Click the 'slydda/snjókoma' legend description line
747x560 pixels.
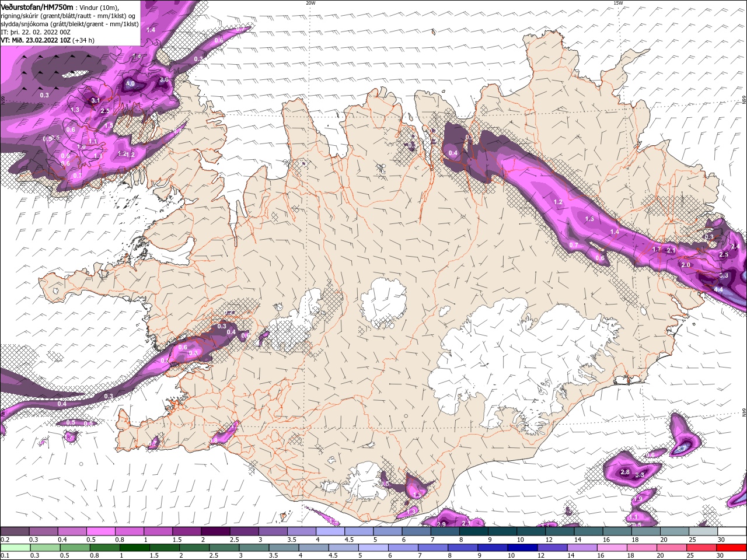(x=69, y=23)
